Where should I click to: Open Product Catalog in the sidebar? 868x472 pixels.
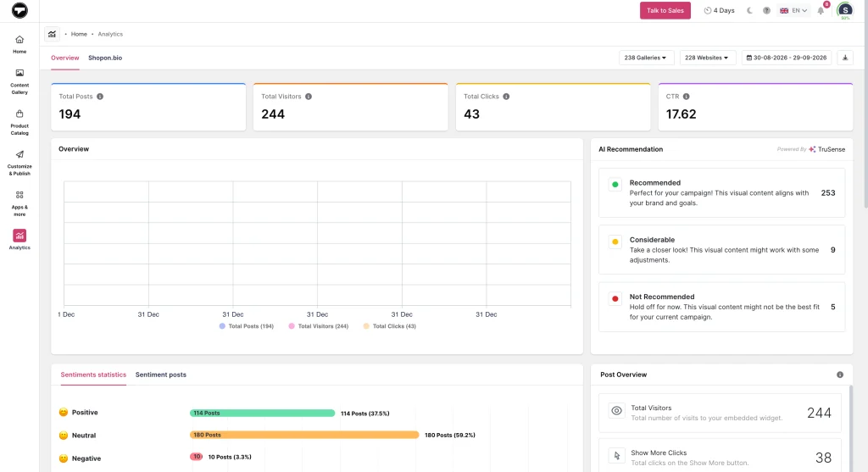click(x=19, y=122)
